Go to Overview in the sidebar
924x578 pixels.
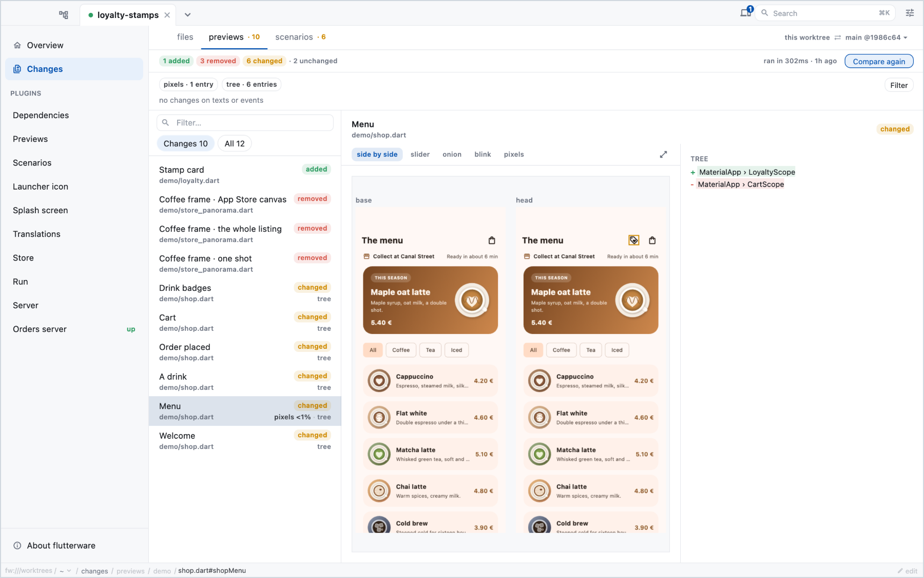click(x=74, y=45)
